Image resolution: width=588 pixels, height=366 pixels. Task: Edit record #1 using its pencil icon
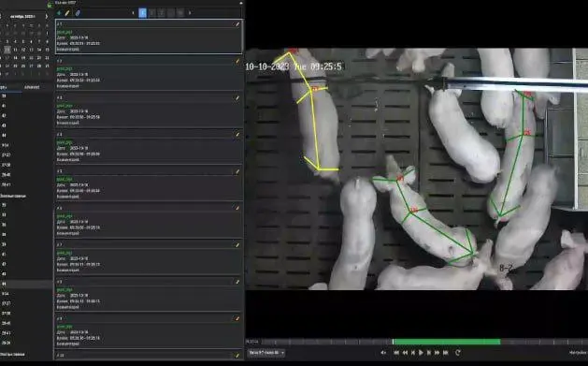click(237, 24)
